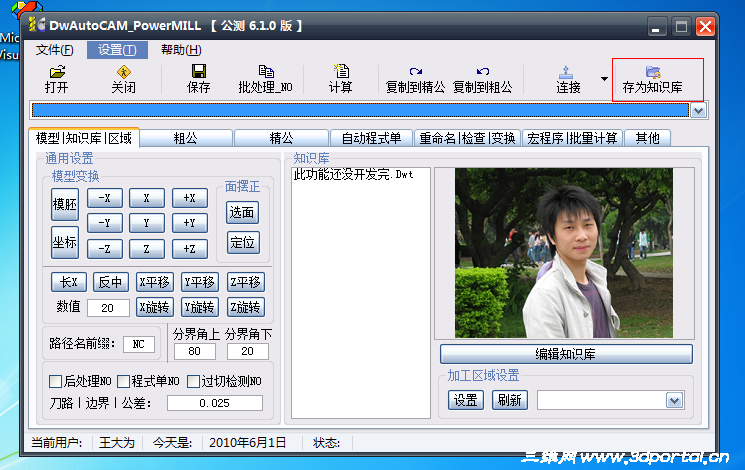Click the knowledge base preview photo
The width and height of the screenshot is (745, 470).
pos(564,253)
